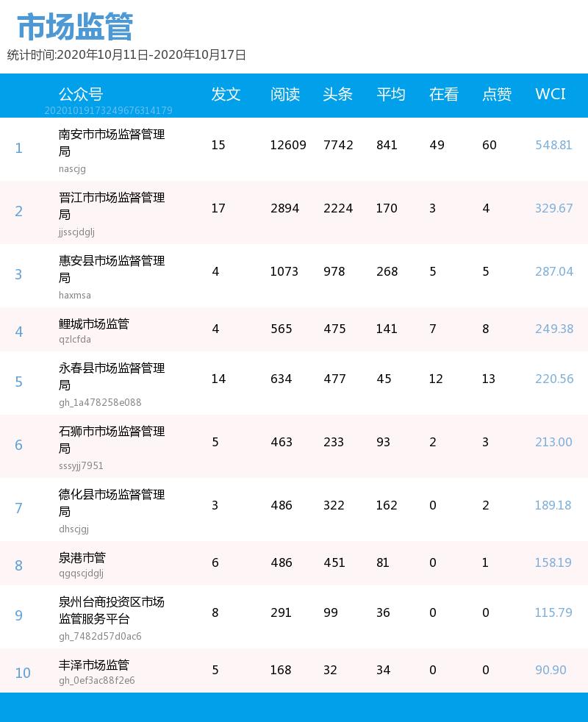588x722 pixels.
Task: Click the read count 12609
Action: (288, 145)
